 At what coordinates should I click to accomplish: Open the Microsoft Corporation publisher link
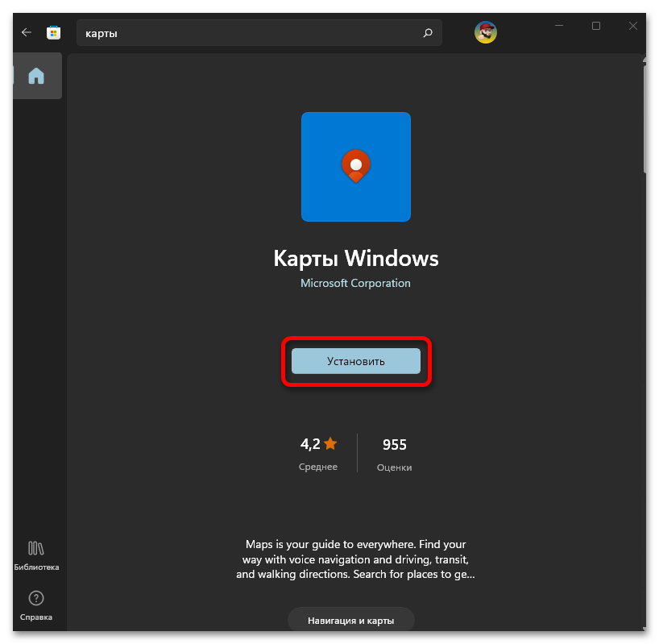[355, 283]
